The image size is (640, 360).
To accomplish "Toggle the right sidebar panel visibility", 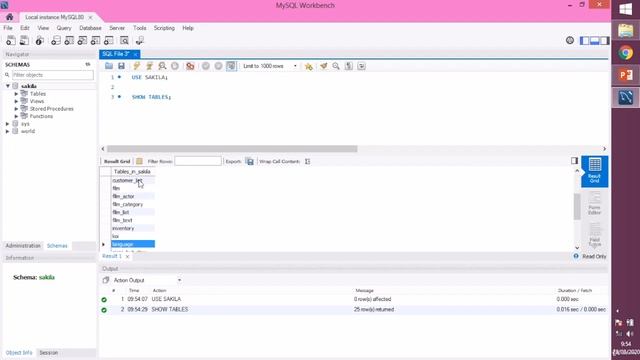I will click(604, 40).
